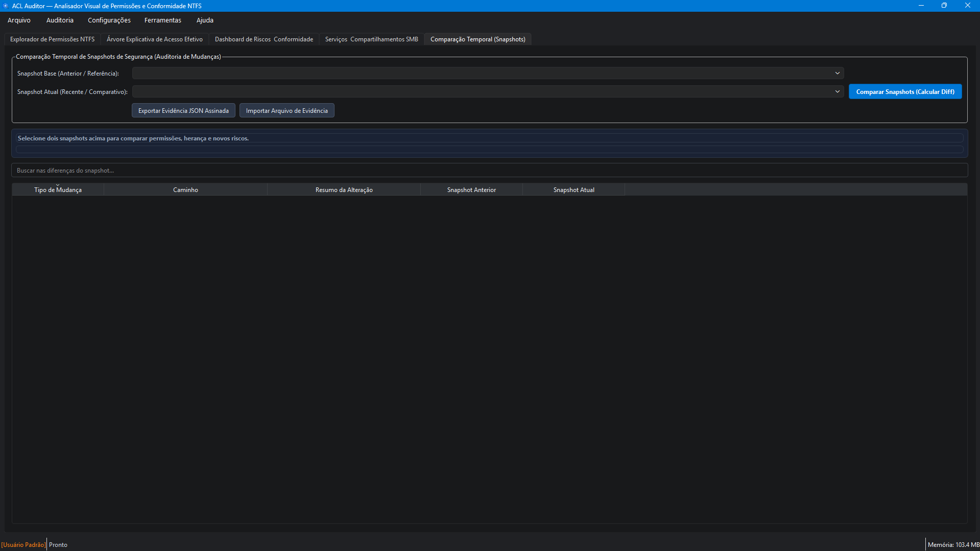This screenshot has height=551, width=980.
Task: Click the ACL Auditor app icon
Action: 6,6
